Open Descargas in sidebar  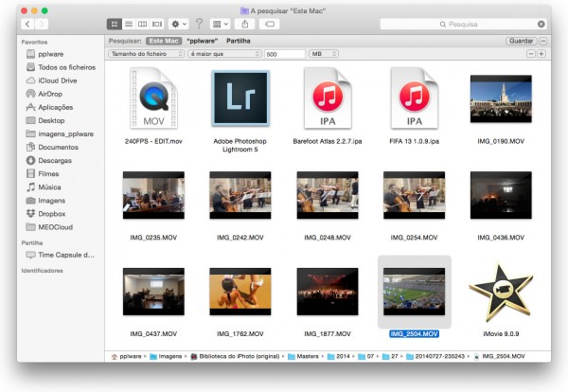pos(49,161)
